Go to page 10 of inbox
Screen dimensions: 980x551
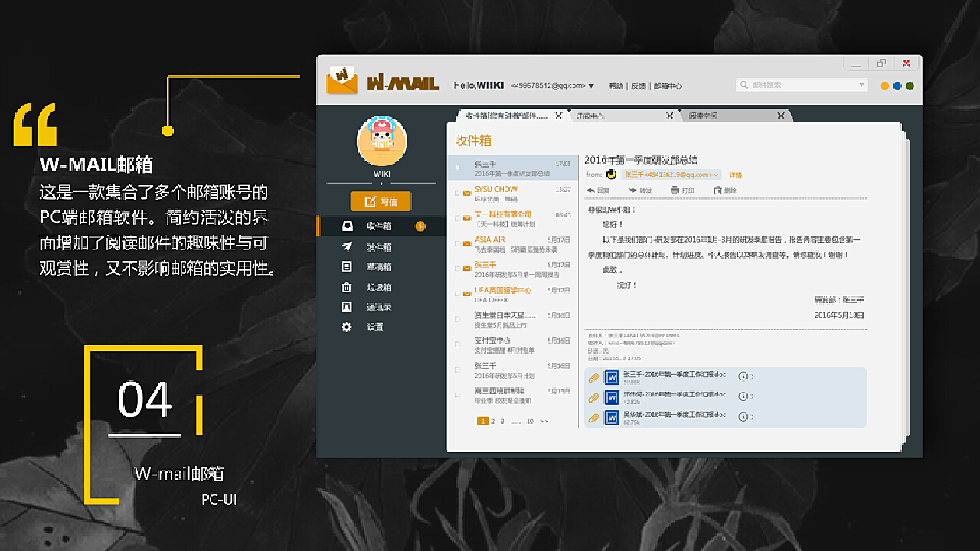[x=531, y=421]
